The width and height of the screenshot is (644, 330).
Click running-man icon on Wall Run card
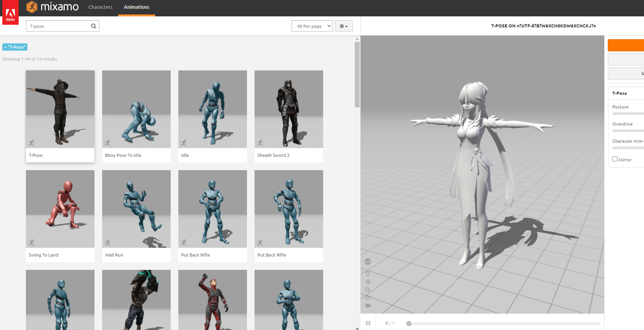107,243
